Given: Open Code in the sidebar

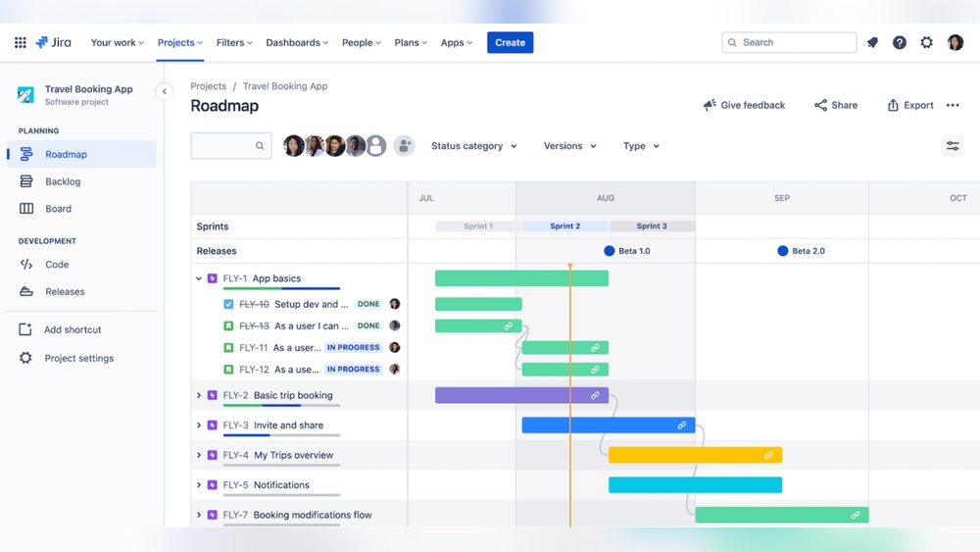Looking at the screenshot, I should tap(81, 265).
